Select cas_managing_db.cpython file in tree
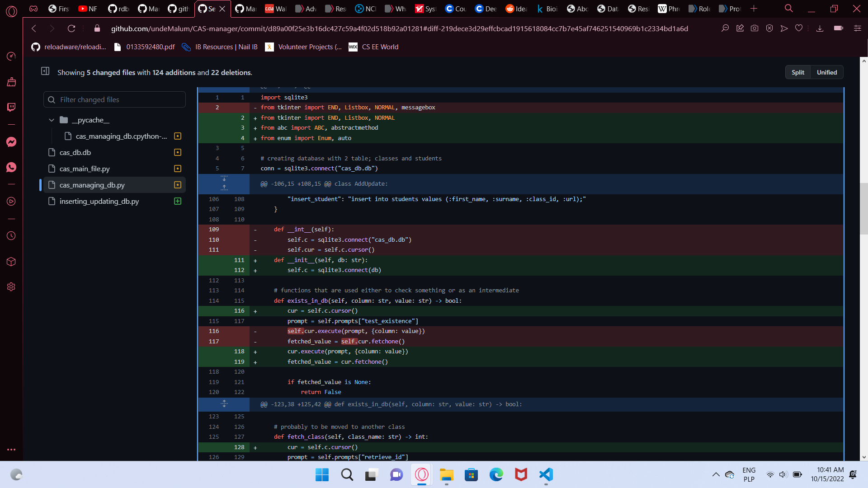868x488 pixels. tap(122, 136)
